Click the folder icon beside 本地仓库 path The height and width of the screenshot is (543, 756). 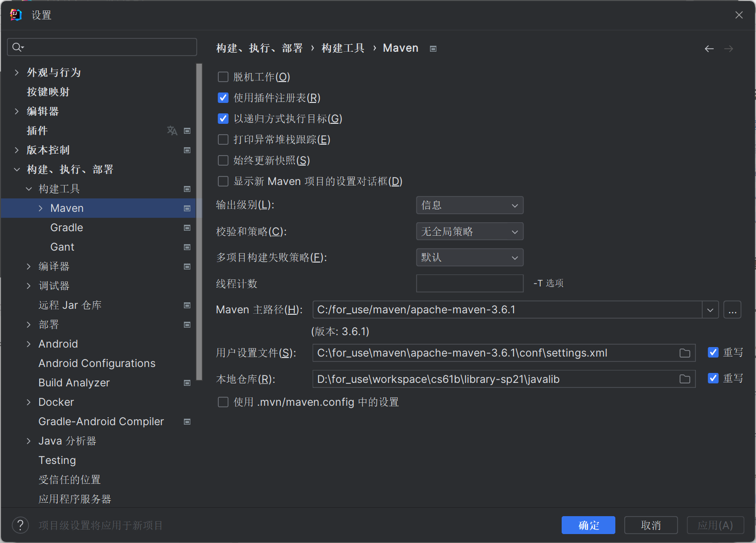tap(685, 379)
